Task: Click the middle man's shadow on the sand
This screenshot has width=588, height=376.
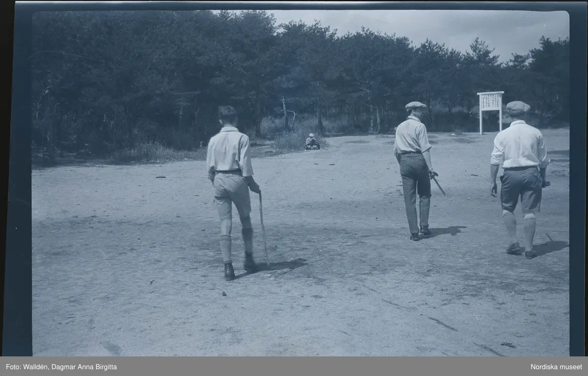Action: coord(446,230)
